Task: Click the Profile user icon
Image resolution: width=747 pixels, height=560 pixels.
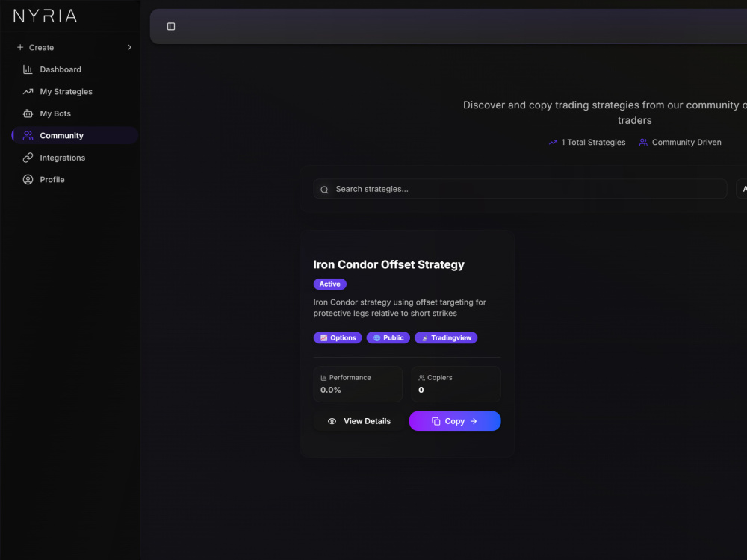Action: coord(28,179)
